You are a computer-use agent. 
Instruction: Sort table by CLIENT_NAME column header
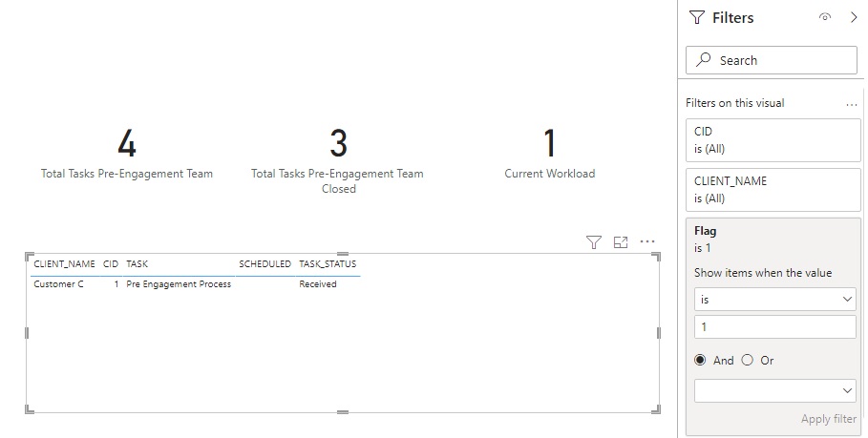click(64, 263)
